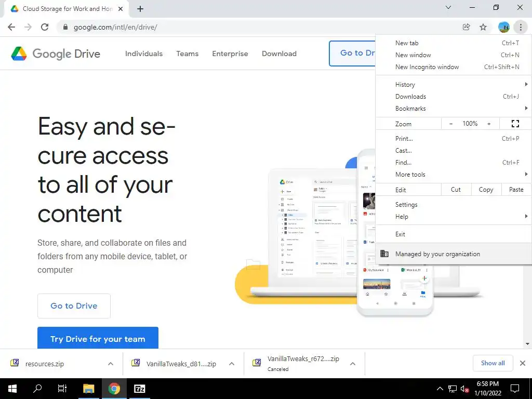
Task: Click the taskbar clock and date
Action: click(487, 389)
